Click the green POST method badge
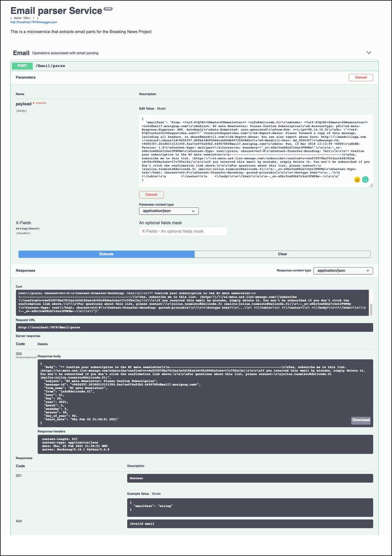The image size is (392, 556). 22,66
